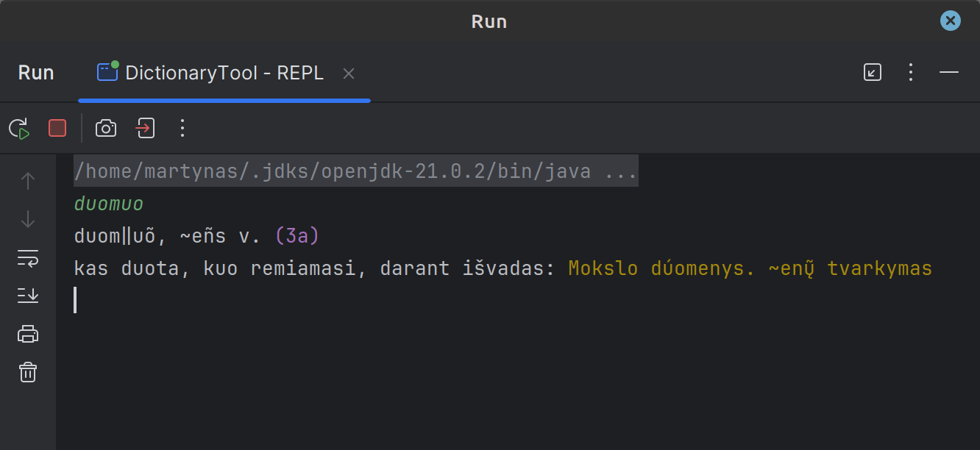Rerun the DictionaryTool - REPL configuration
The height and width of the screenshot is (450, 980).
pos(19,128)
